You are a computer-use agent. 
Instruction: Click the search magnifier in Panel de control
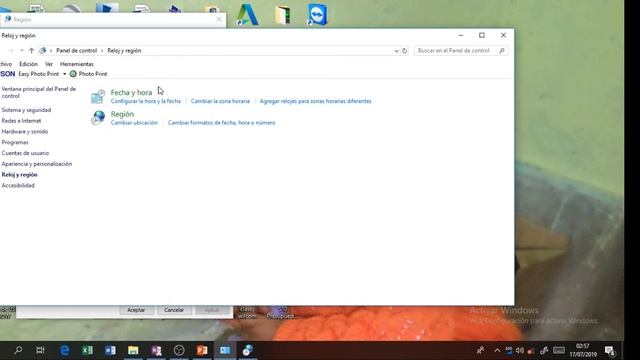point(502,51)
